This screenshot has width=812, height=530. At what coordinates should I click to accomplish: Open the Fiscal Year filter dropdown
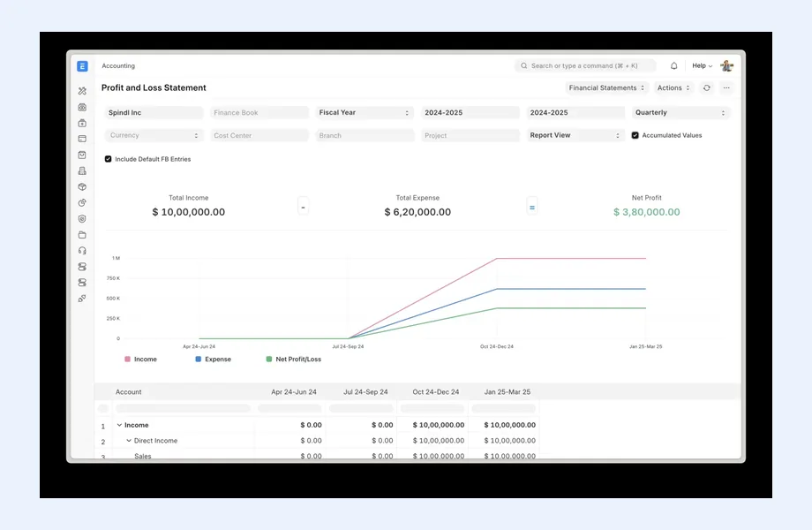click(364, 112)
